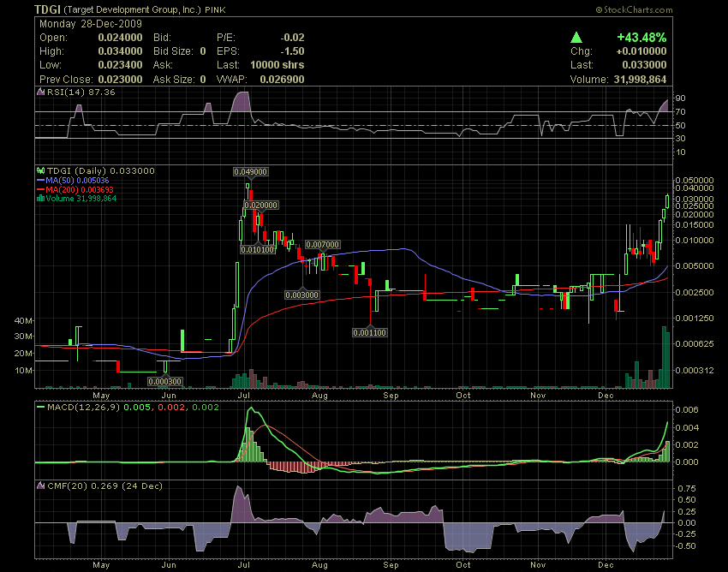Click the High value 0.034000
This screenshot has height=572, width=728.
coord(120,51)
